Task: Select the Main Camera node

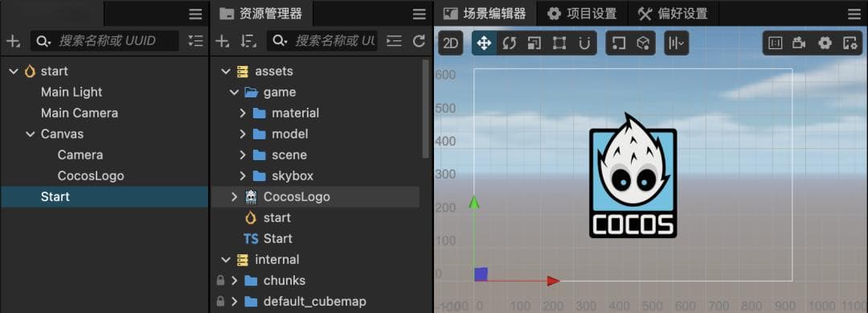Action: (x=79, y=113)
